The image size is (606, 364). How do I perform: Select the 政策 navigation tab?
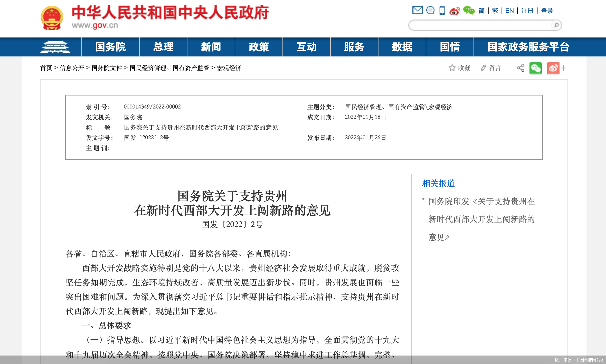259,47
